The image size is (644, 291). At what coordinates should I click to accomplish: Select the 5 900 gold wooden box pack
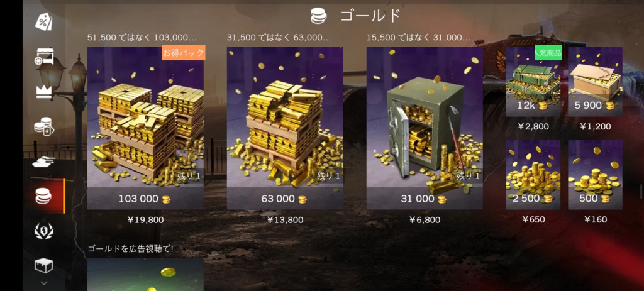click(x=595, y=82)
